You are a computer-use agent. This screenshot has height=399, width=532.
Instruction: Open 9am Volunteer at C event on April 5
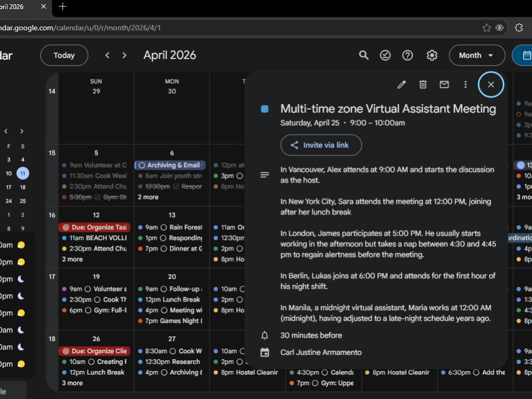(94, 165)
